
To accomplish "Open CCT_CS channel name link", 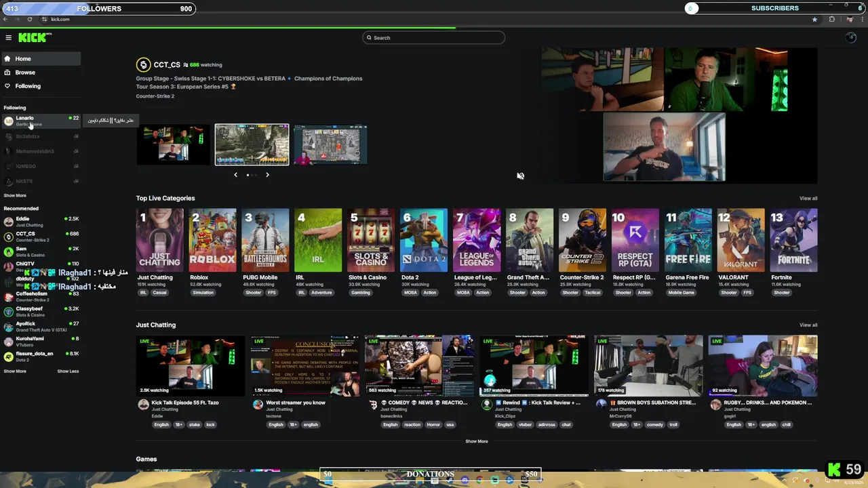I will [x=167, y=65].
